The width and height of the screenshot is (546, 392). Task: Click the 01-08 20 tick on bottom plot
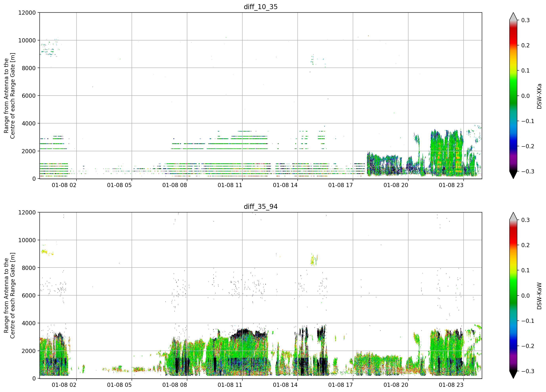[x=396, y=385]
